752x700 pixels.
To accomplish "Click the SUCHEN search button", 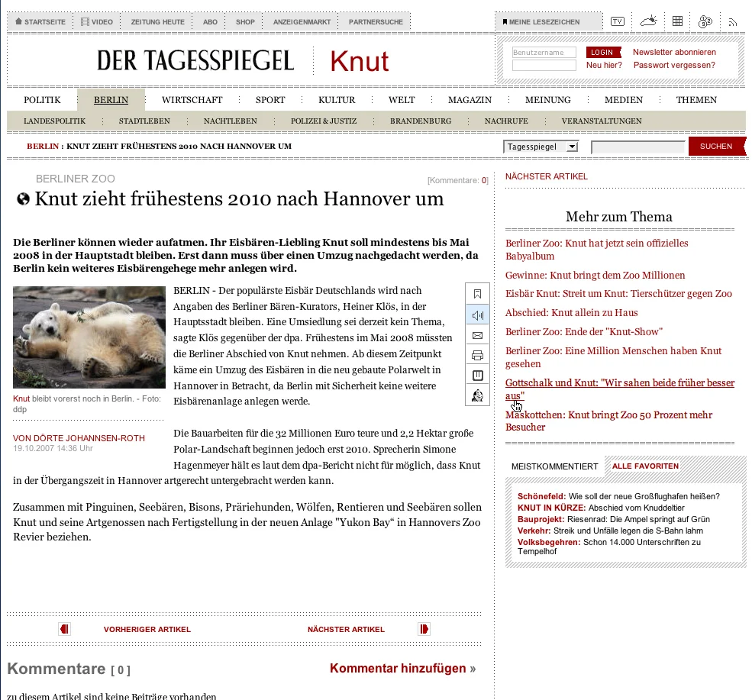I will pyautogui.click(x=716, y=146).
